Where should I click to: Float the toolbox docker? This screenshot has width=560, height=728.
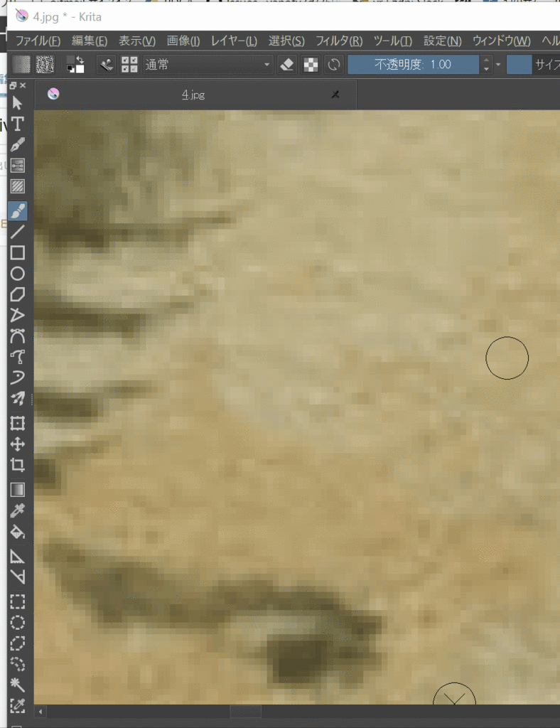click(x=13, y=85)
